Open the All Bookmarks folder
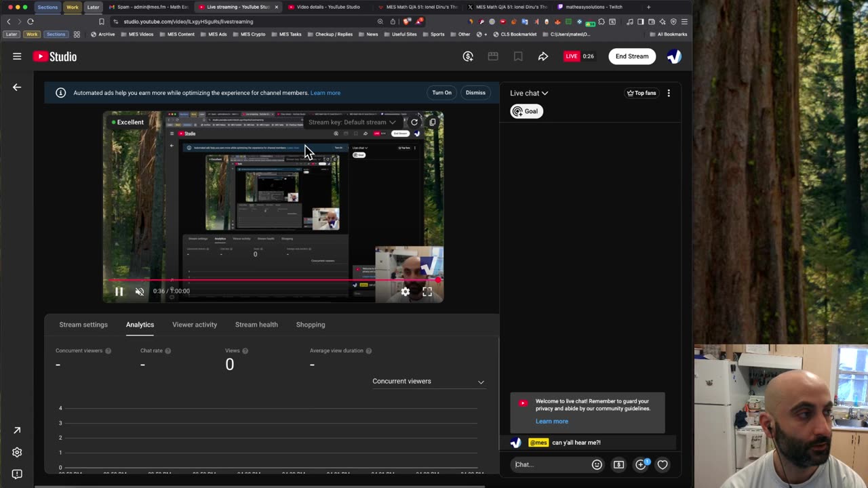868x488 pixels. pyautogui.click(x=669, y=34)
